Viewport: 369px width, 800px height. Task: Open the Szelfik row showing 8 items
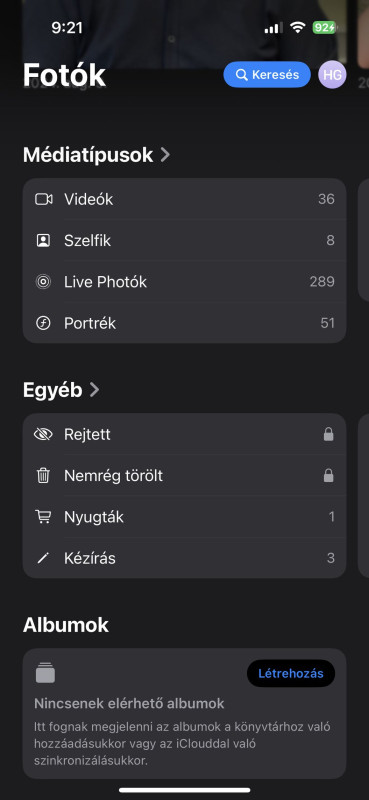[184, 240]
